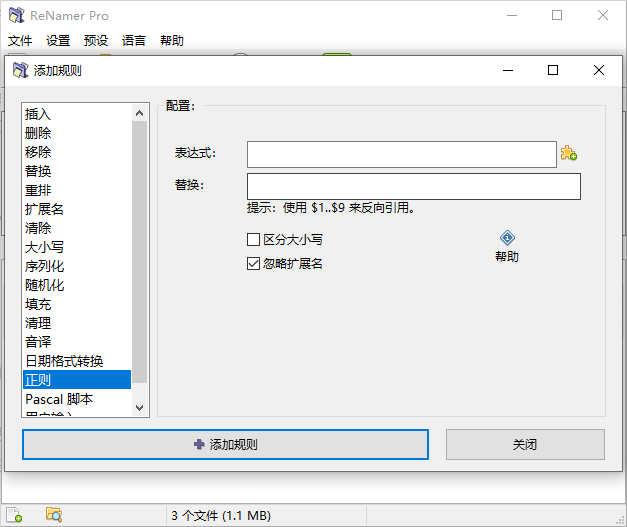Select the 删除 rule

(x=77, y=133)
